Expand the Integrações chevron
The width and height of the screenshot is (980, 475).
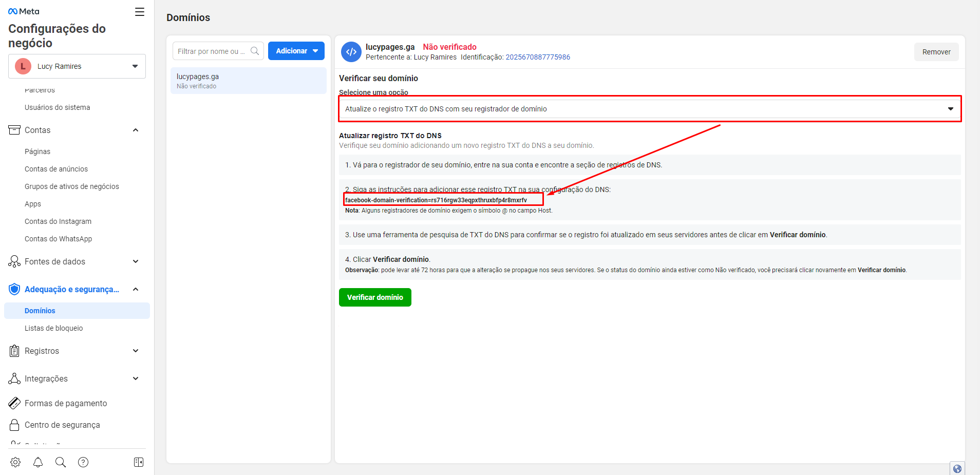(136, 378)
